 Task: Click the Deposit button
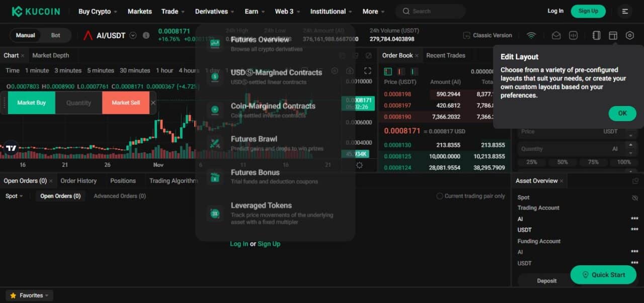(546, 281)
